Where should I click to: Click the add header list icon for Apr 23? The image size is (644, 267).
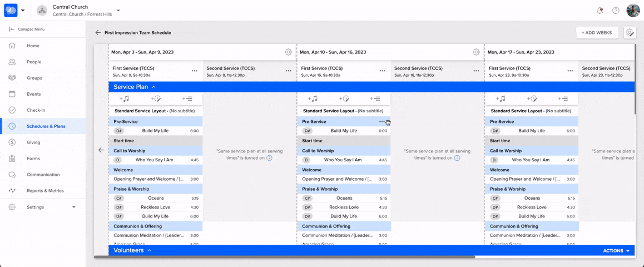point(563,98)
